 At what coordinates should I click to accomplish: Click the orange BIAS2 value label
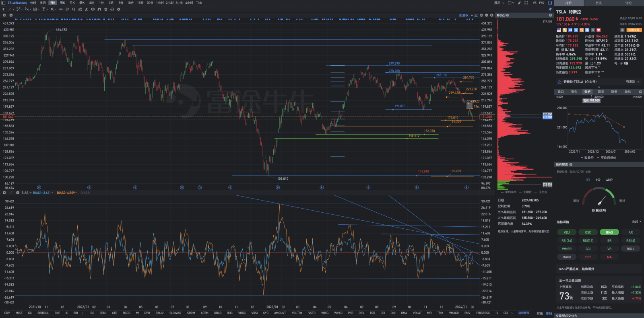coord(66,193)
